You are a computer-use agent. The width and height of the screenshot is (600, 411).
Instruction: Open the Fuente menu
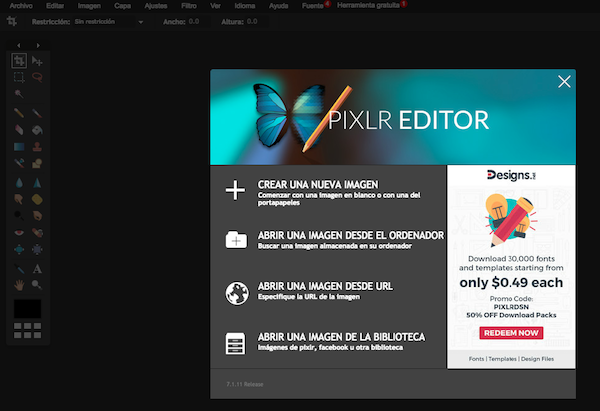coord(313,6)
